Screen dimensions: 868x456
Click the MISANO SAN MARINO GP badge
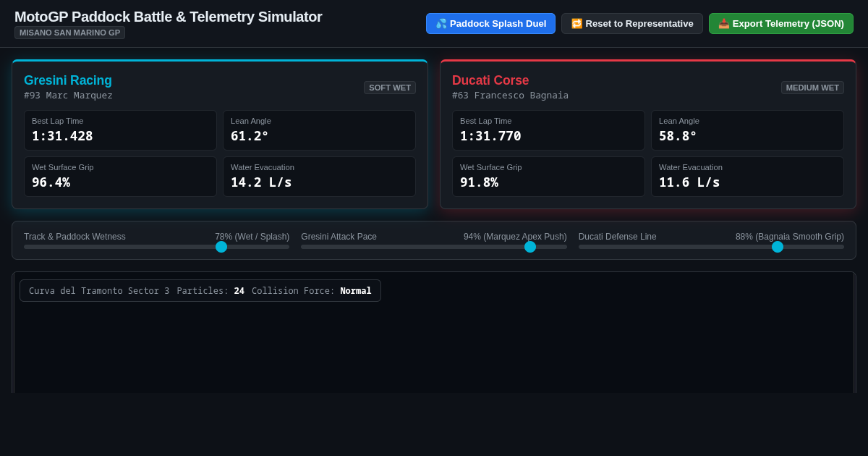[69, 33]
